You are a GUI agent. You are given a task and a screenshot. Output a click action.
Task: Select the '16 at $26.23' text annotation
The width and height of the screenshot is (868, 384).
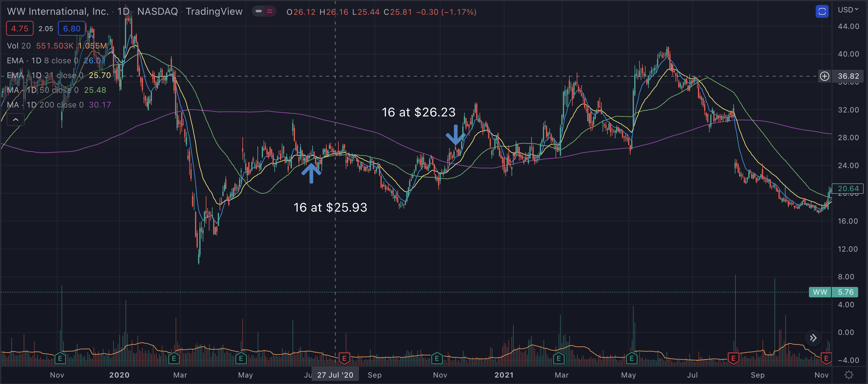click(x=419, y=112)
